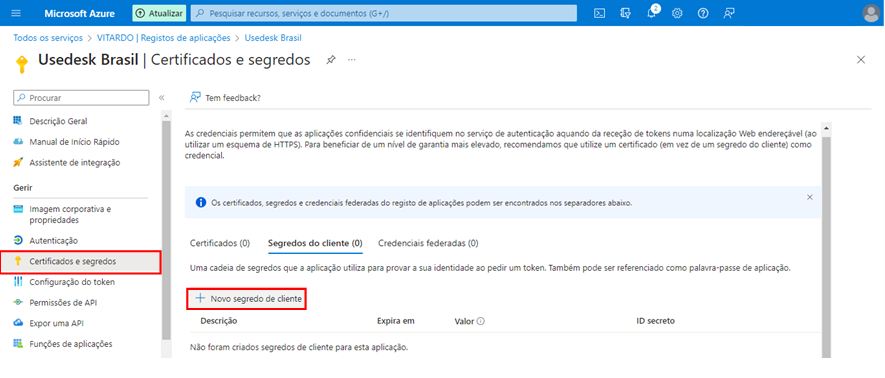Click the Manual de Início Rápido cloud icon
The height and width of the screenshot is (378, 885).
[x=18, y=142]
